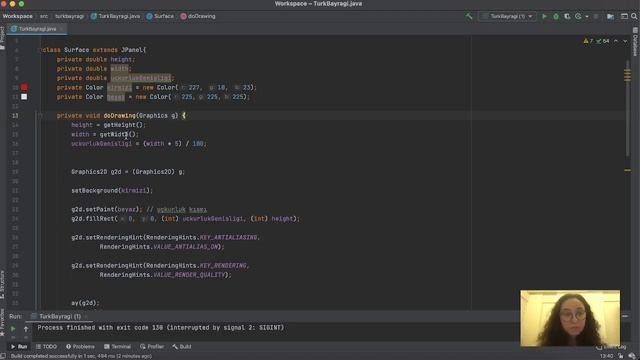Click KEY_ANTIALIASING constant in code
Image resolution: width=640 pixels, height=360 pixels.
point(228,238)
